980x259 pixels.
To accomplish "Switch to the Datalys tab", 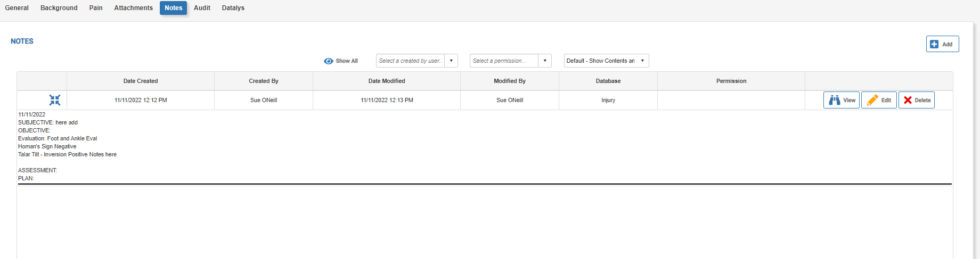I will click(233, 8).
